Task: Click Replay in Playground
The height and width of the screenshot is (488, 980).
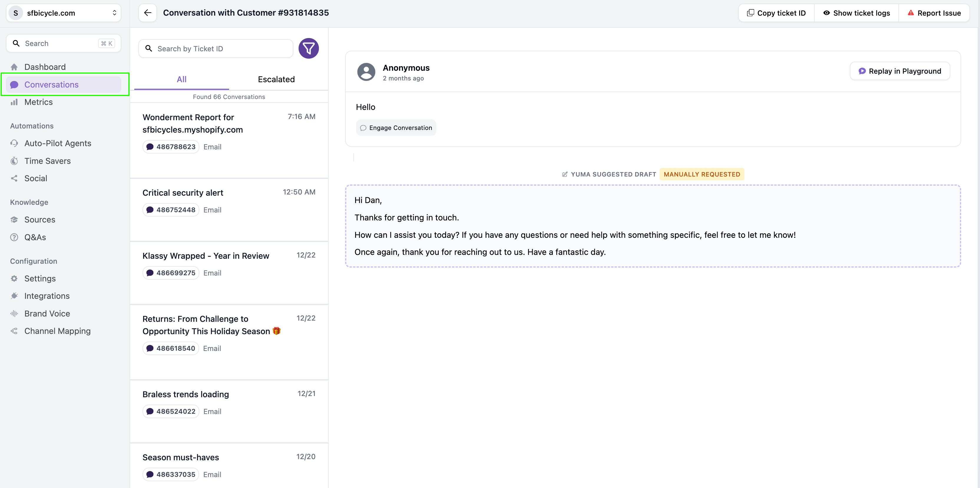Action: coord(900,71)
